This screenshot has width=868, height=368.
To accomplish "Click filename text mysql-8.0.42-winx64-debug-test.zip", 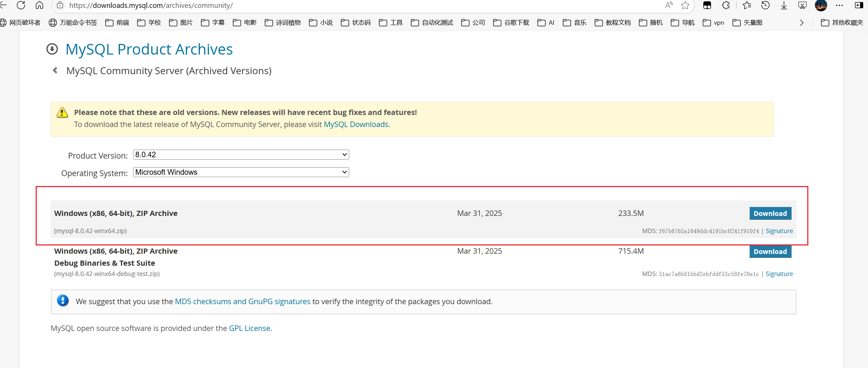I will pos(107,274).
